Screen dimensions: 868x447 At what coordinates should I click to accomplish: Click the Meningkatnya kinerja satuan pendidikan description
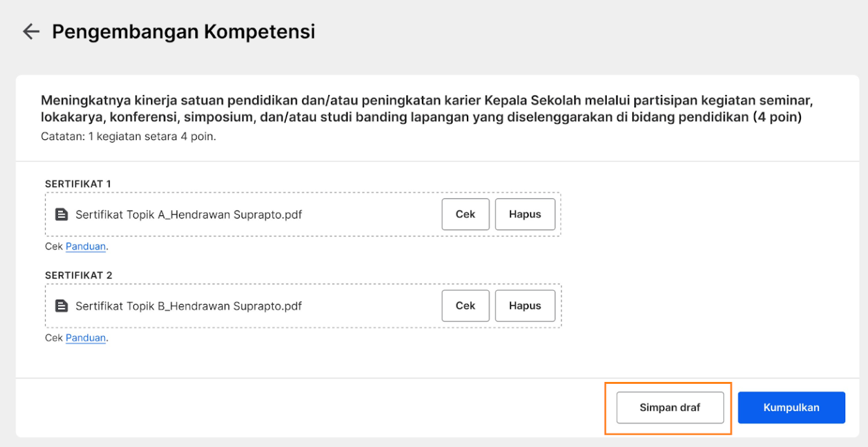tap(428, 109)
